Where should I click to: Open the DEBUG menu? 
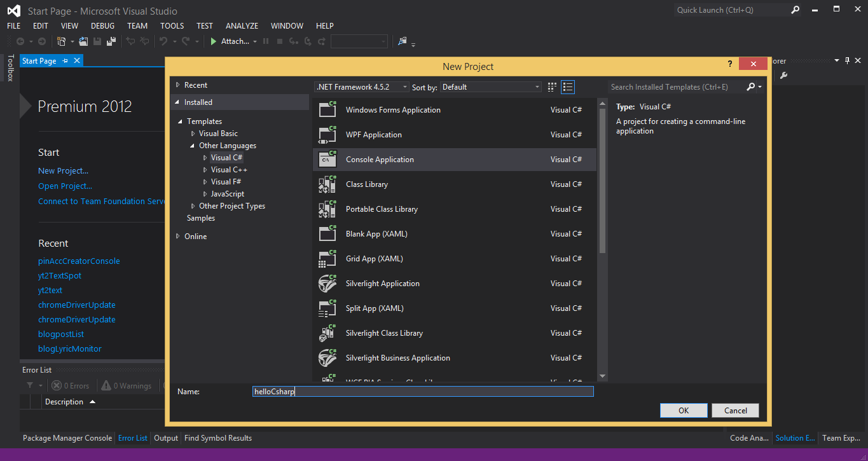(x=103, y=26)
